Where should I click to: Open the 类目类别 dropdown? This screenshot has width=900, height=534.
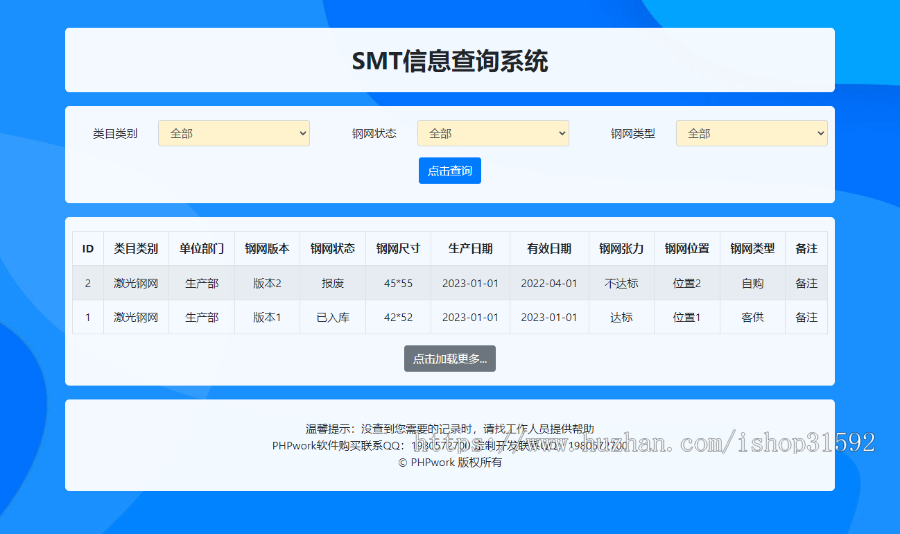(234, 133)
